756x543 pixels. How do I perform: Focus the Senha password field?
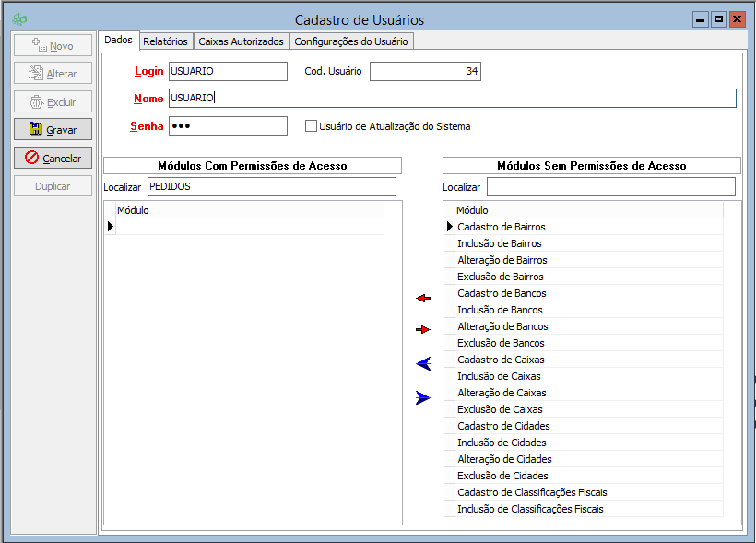pyautogui.click(x=228, y=126)
